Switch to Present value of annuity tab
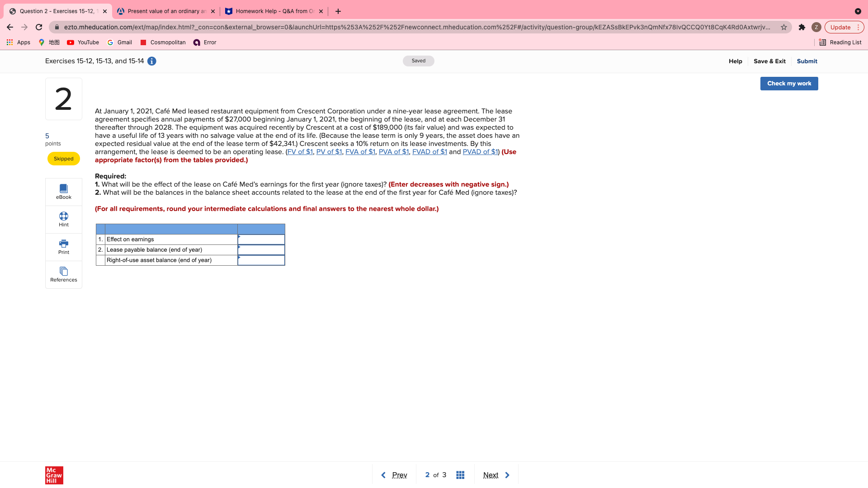The height and width of the screenshot is (488, 868). click(163, 11)
